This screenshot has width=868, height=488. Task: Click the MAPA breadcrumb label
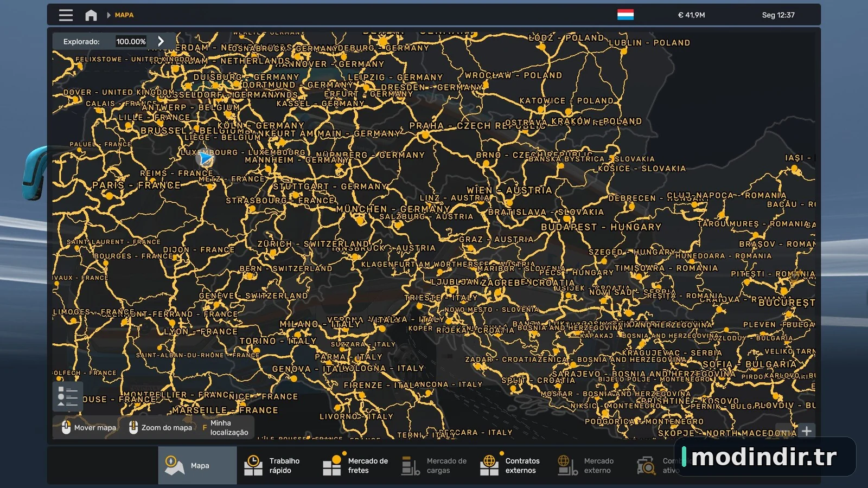[x=124, y=15]
